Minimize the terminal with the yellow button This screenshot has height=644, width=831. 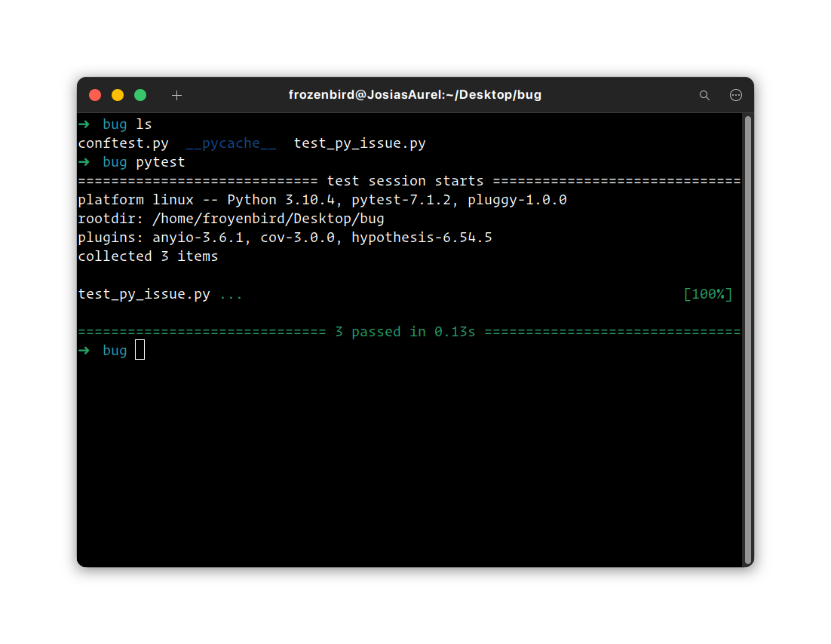[x=118, y=96]
